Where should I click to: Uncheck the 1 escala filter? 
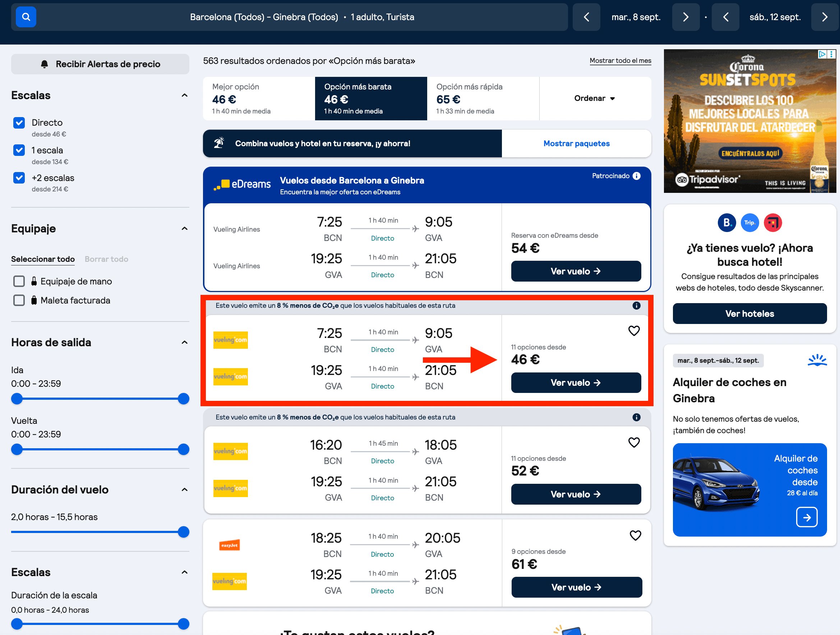[x=19, y=150]
